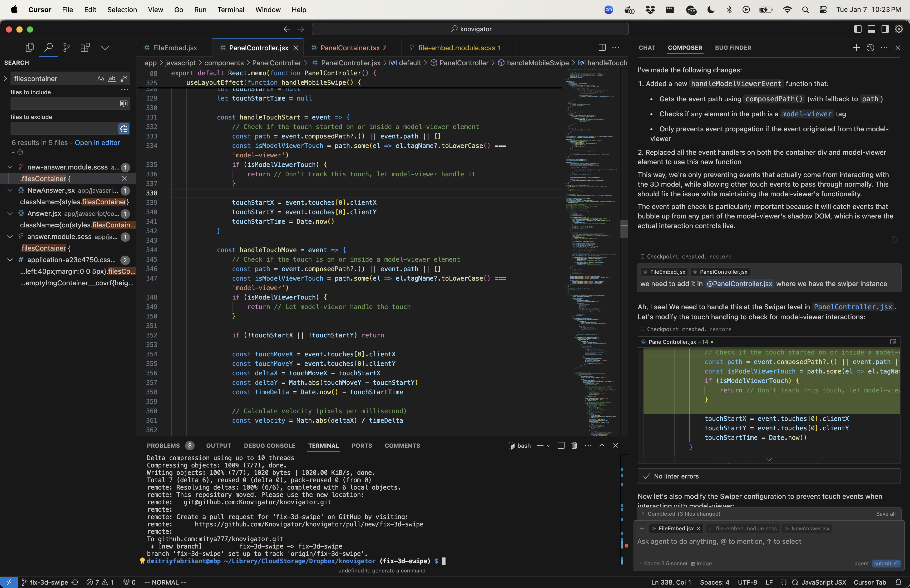
Task: Kill the terminal with trash icon
Action: click(574, 445)
